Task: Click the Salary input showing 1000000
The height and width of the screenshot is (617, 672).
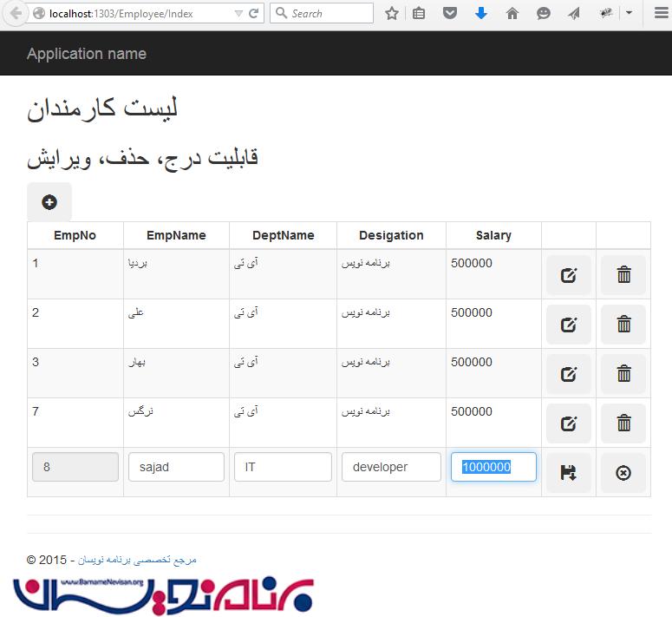Action: coord(493,467)
